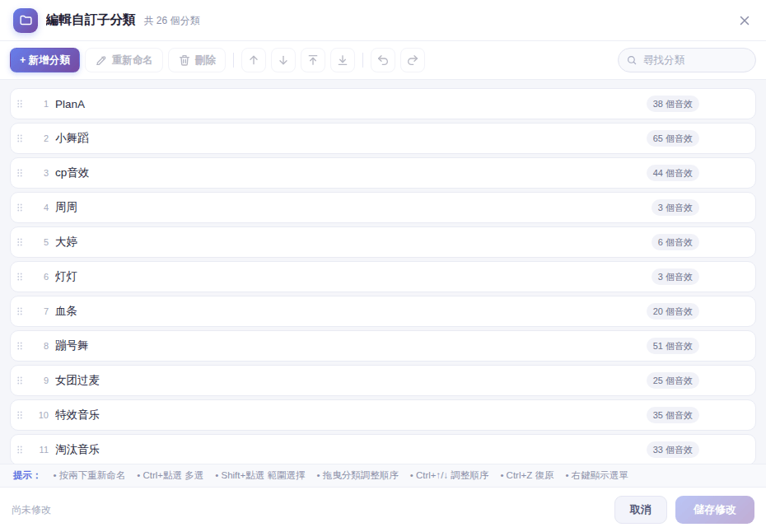Select the 大婷 category name
This screenshot has width=766, height=532.
click(x=66, y=242)
